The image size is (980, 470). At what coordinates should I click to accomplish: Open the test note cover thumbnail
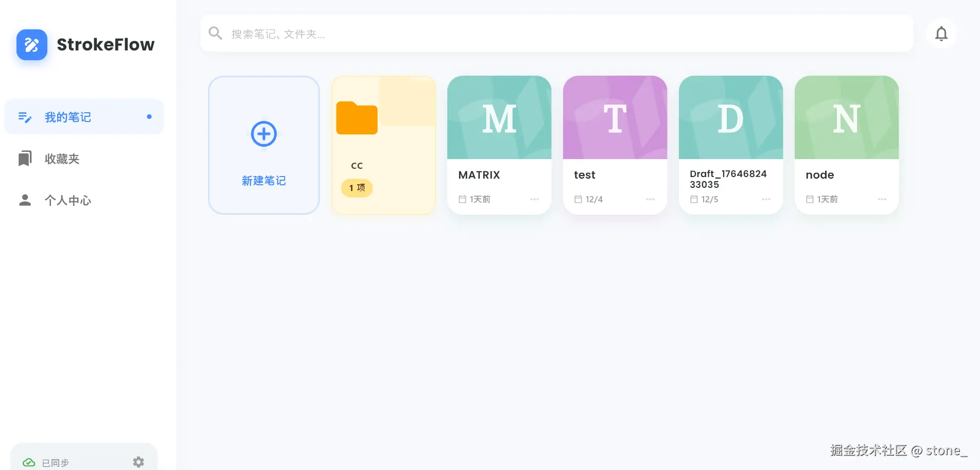[615, 117]
